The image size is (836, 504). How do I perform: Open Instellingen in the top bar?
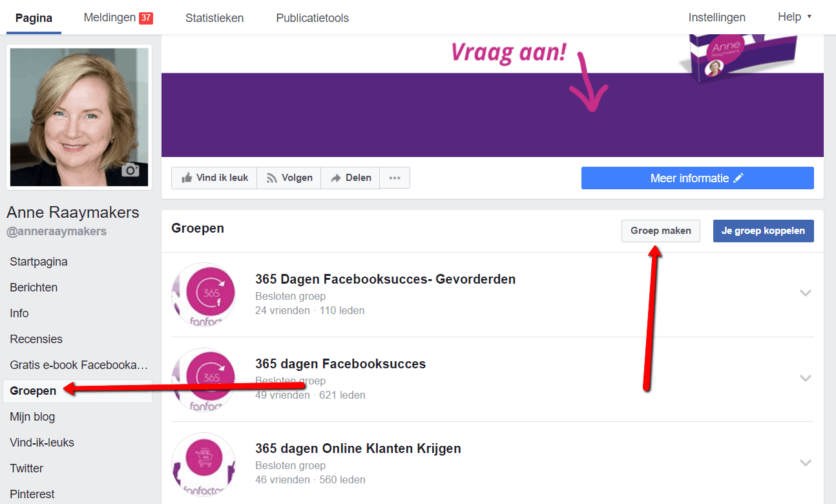(717, 17)
